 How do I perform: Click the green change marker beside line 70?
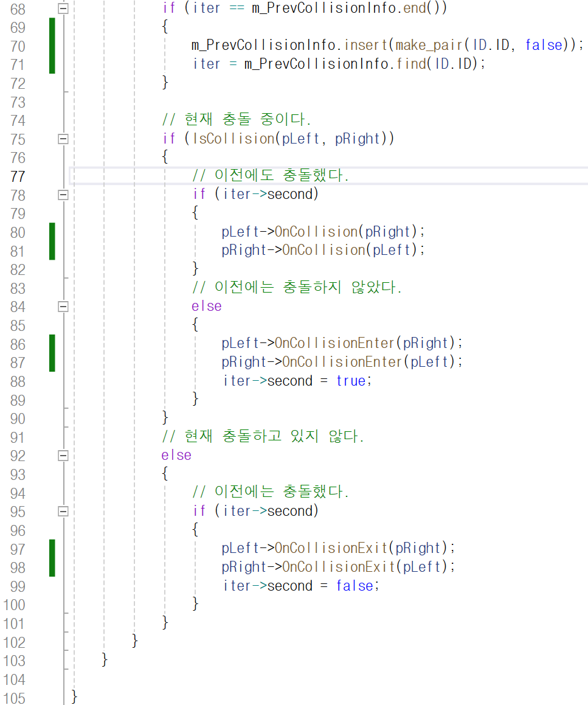[x=52, y=46]
